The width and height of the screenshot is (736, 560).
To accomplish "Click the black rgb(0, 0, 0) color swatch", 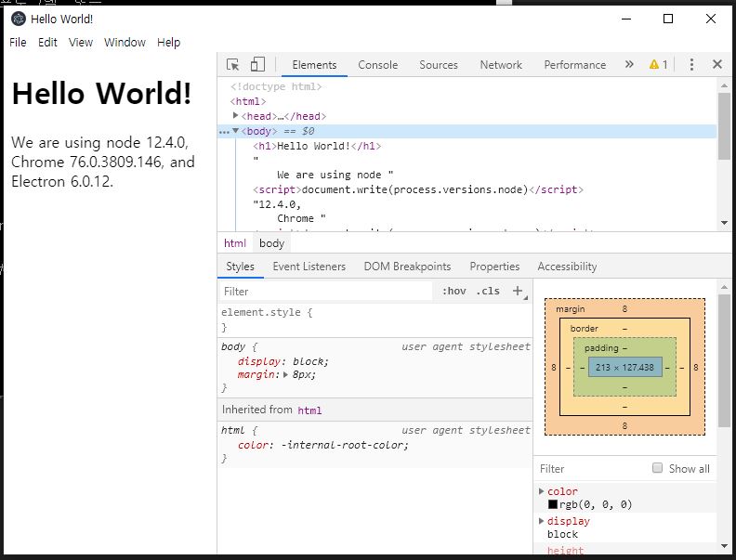I will [x=553, y=504].
